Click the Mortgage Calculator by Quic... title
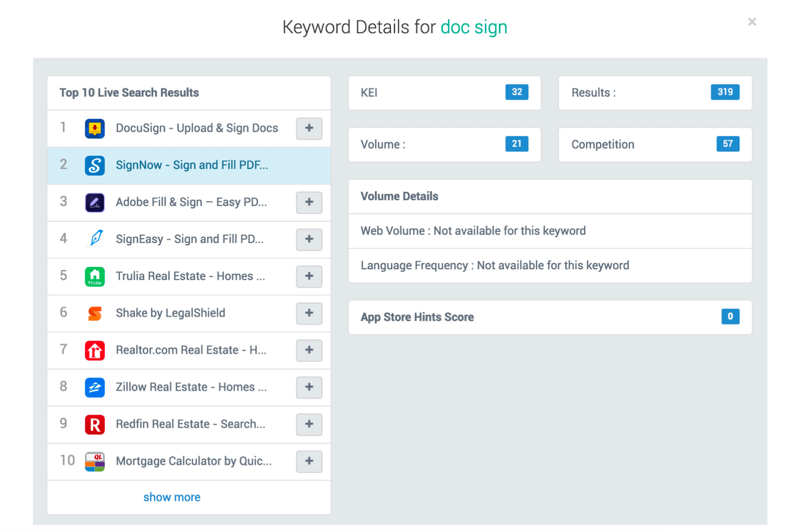Viewport: 800px width, 532px height. point(194,461)
